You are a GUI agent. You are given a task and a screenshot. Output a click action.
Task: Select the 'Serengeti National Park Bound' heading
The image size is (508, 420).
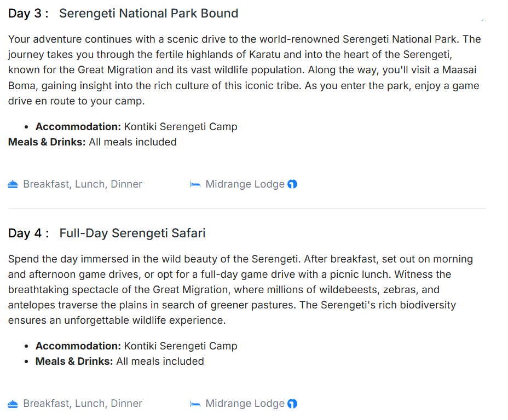(x=148, y=14)
